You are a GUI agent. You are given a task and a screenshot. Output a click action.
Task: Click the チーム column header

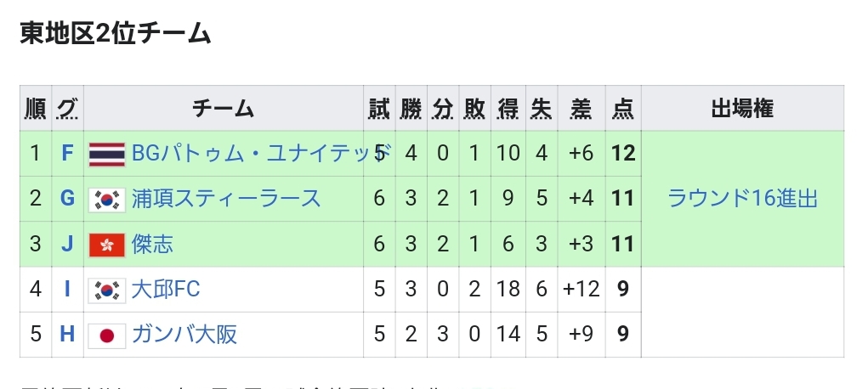click(x=223, y=109)
